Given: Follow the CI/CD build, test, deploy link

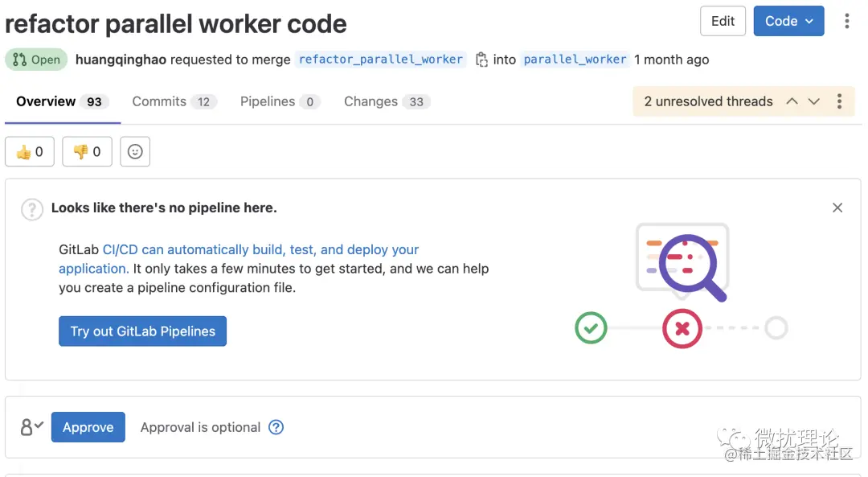Looking at the screenshot, I should (260, 250).
